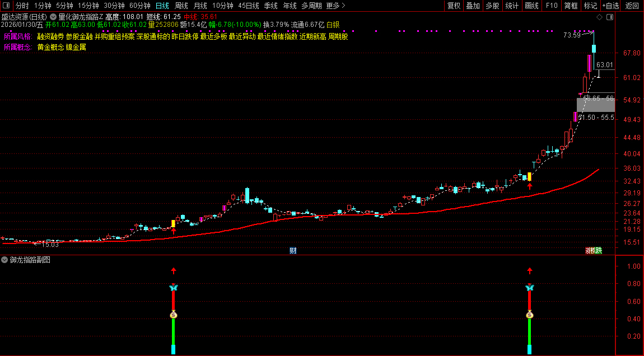Expand the 御龙指路副图 indicator menu
The height and width of the screenshot is (356, 644).
[x=4, y=260]
